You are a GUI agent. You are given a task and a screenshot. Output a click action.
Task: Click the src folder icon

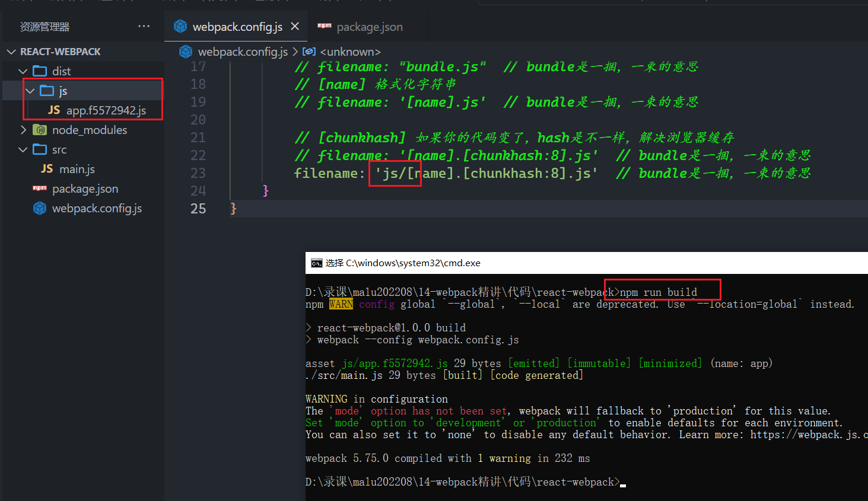pyautogui.click(x=40, y=149)
